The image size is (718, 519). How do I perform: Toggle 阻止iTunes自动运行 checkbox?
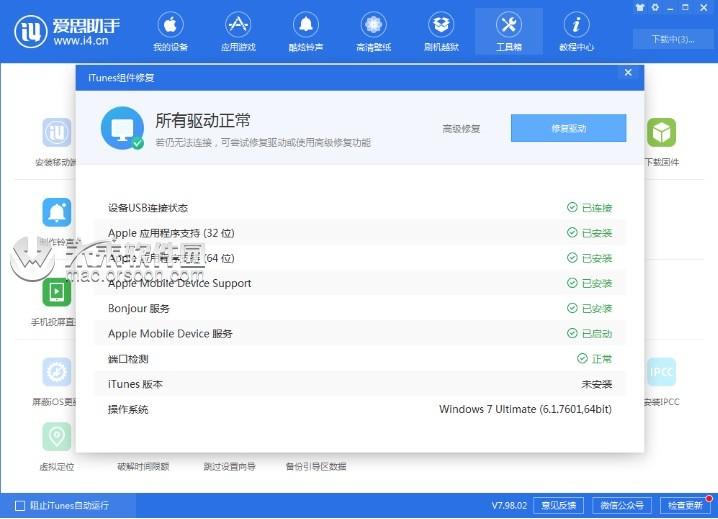20,506
